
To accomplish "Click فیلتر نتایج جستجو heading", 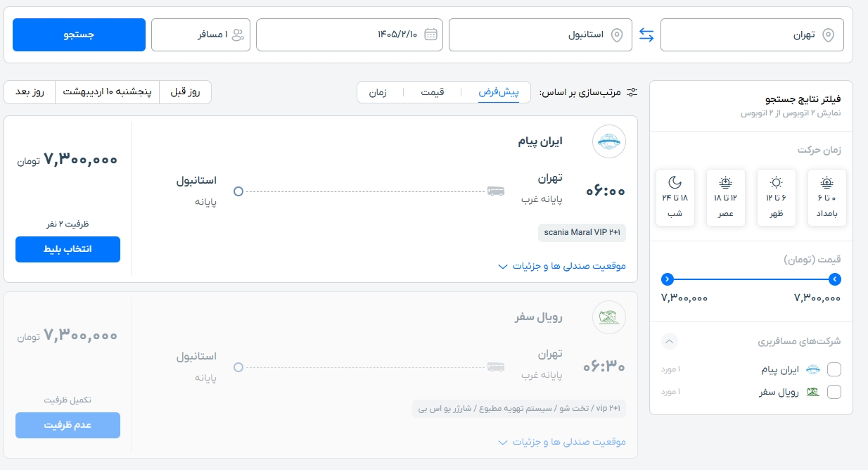I will pos(803,99).
